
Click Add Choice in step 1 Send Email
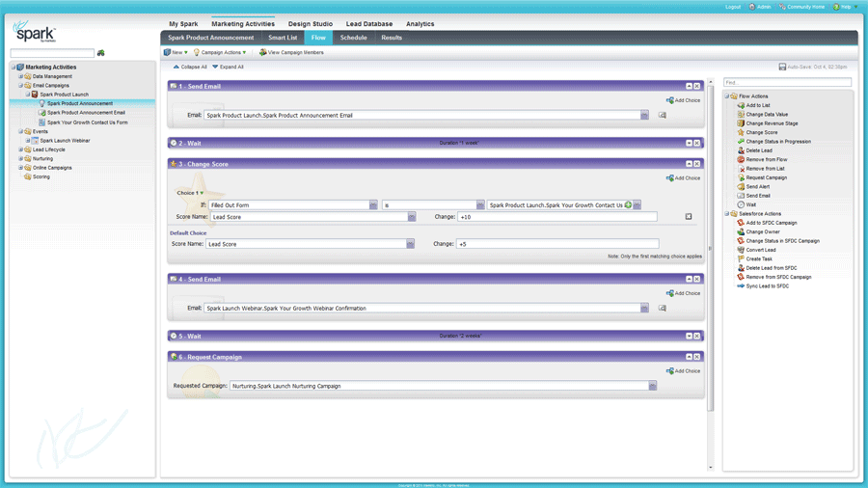[x=683, y=100]
